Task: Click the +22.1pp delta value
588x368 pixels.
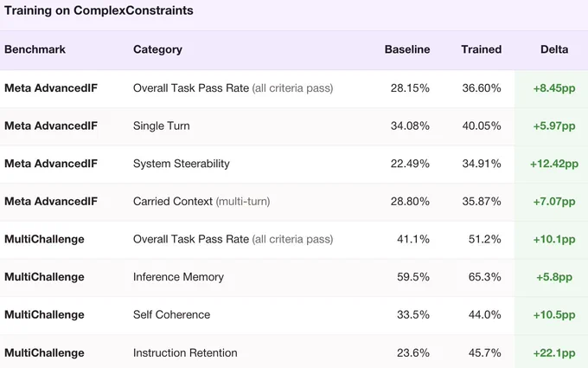Action: [554, 353]
